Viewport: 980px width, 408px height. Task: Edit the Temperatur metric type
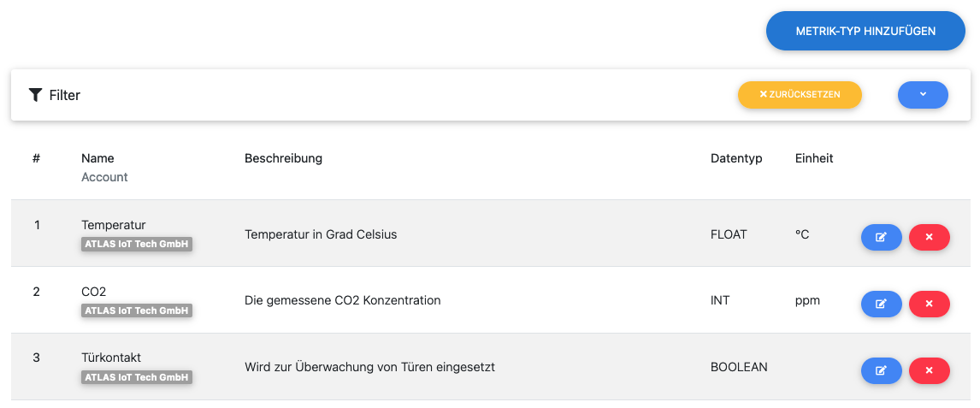click(x=881, y=237)
